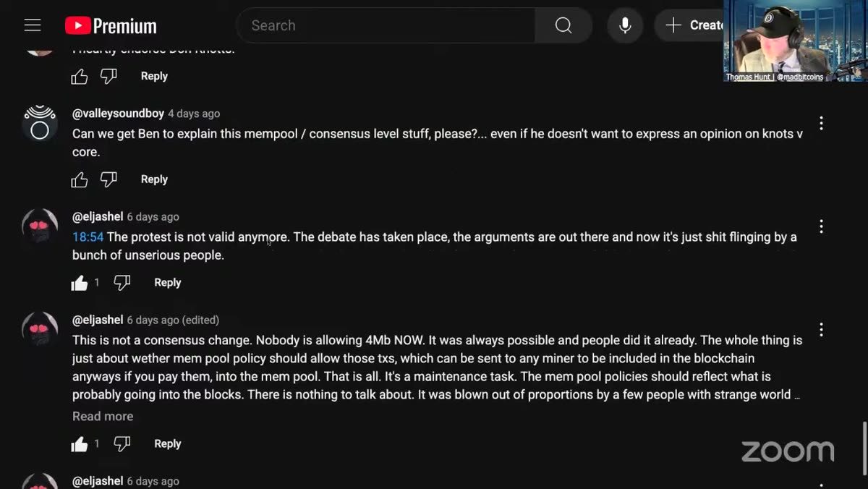Open @eljashel channel from 18:54 comment
The height and width of the screenshot is (489, 868).
[98, 217]
